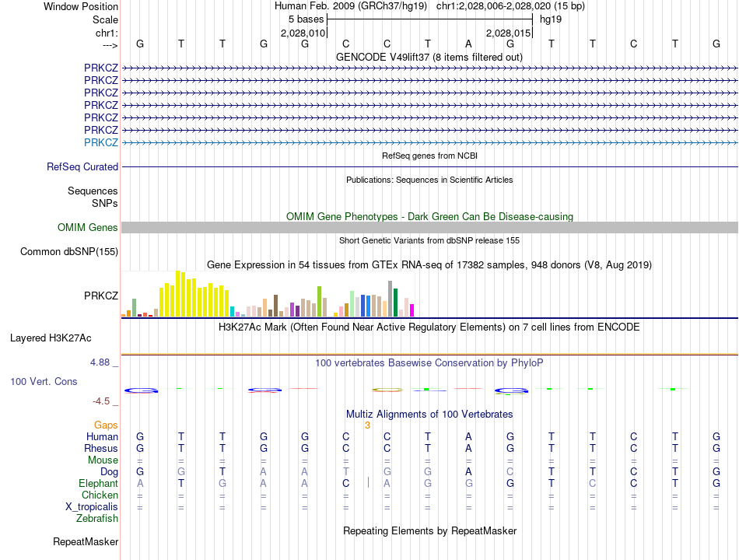
Task: Open Short Genetic Variants from dbSNP release 155
Action: tap(429, 240)
